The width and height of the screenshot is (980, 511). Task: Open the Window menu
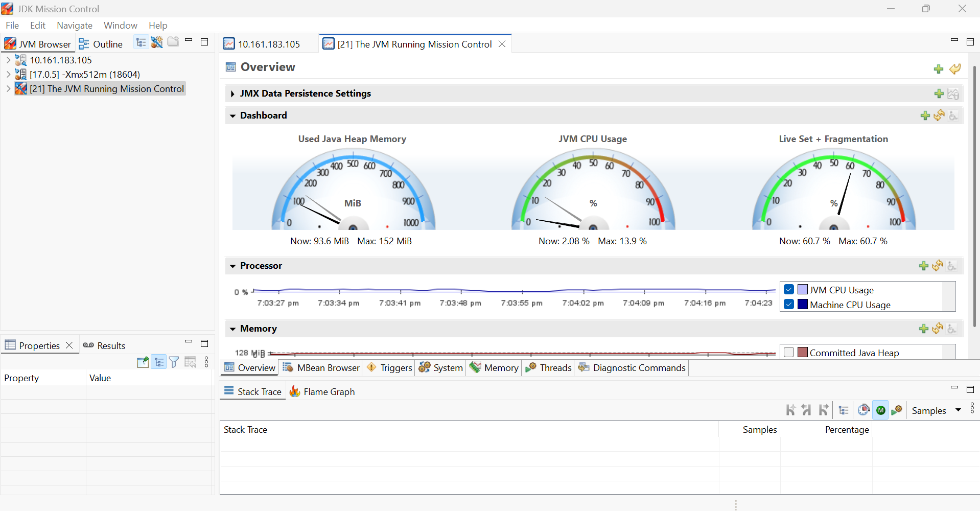tap(120, 26)
